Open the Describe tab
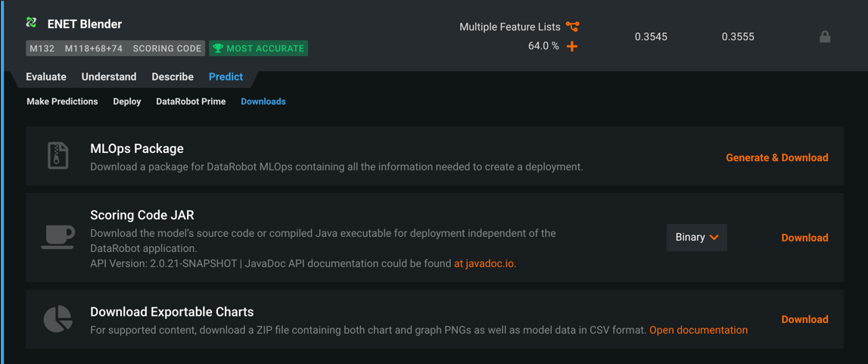 point(173,77)
